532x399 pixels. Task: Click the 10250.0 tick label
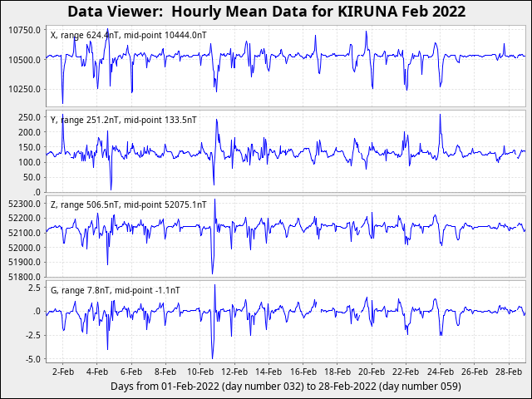point(24,89)
